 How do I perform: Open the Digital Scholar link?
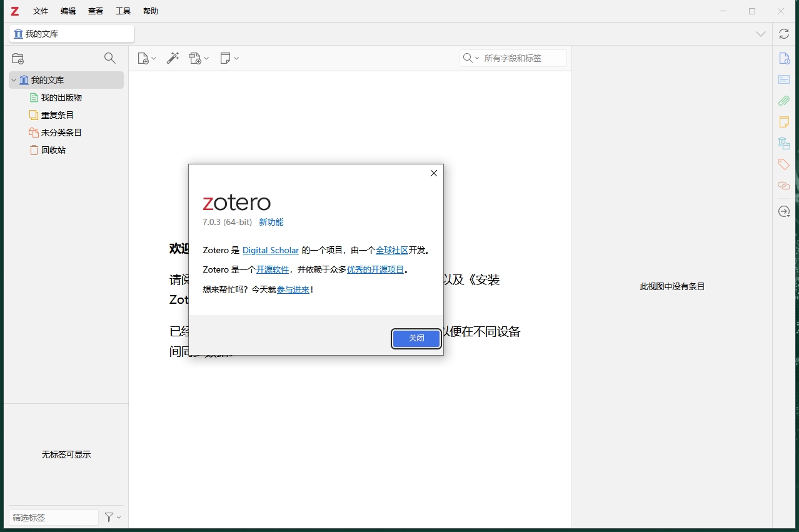tap(271, 250)
